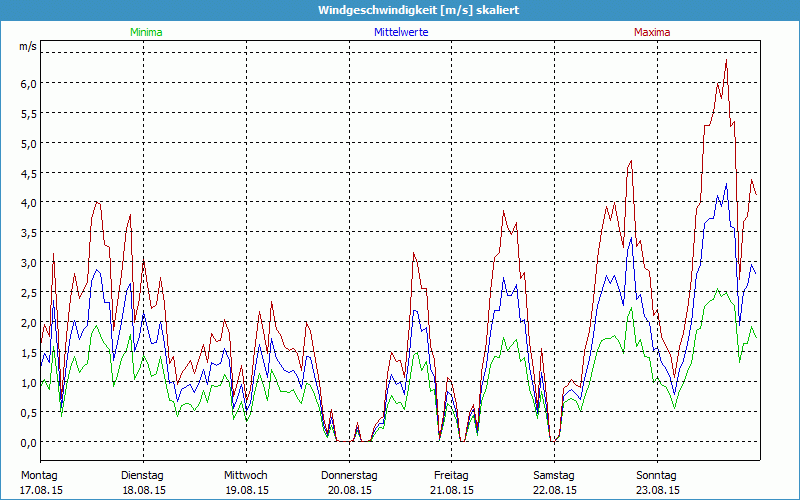800x500 pixels.
Task: Click the date 21.08.15
Action: (452, 490)
